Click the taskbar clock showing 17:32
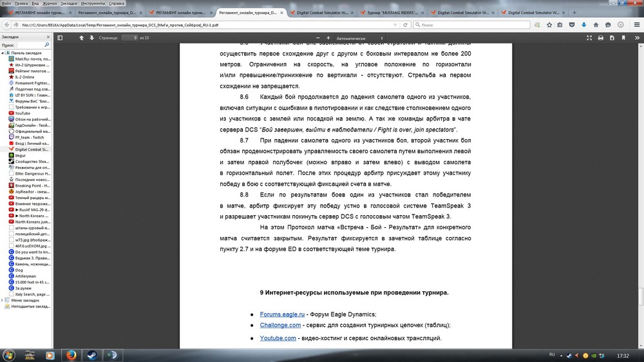The height and width of the screenshot is (362, 644). coord(623,356)
